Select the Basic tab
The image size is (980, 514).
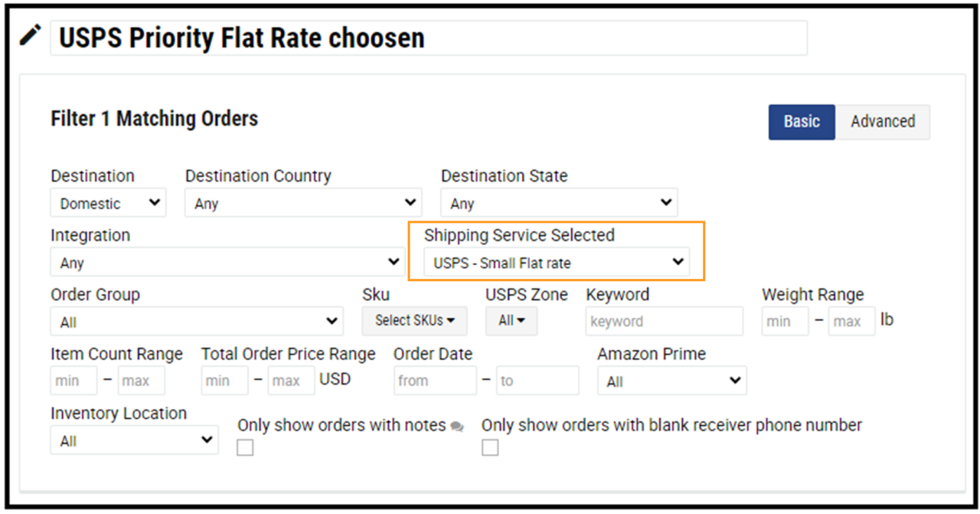pos(801,121)
